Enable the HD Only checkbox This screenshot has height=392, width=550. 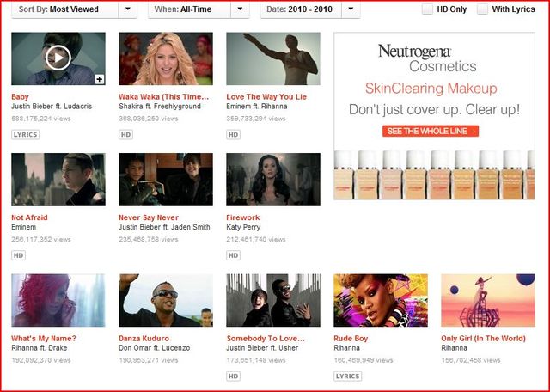pos(427,9)
